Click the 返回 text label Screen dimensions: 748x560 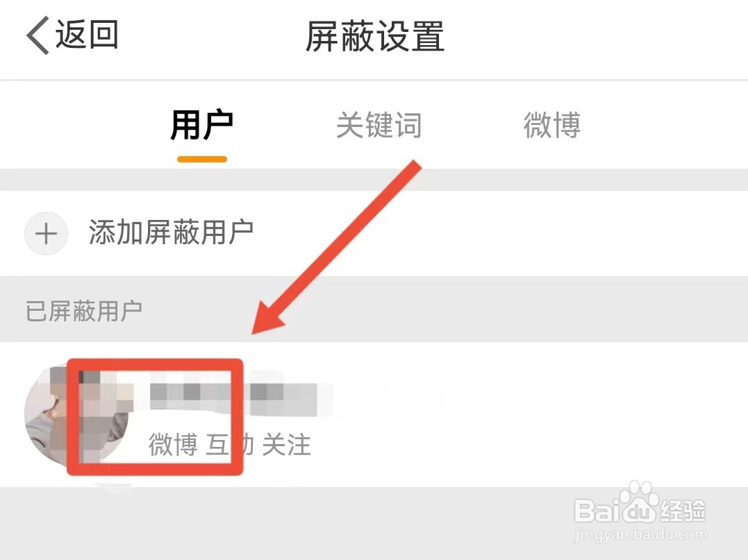click(x=87, y=34)
